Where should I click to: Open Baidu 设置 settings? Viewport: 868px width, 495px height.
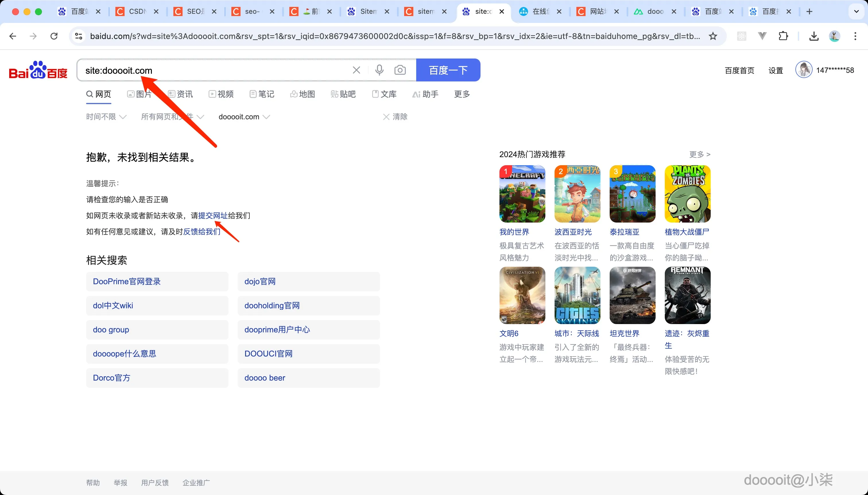[776, 70]
